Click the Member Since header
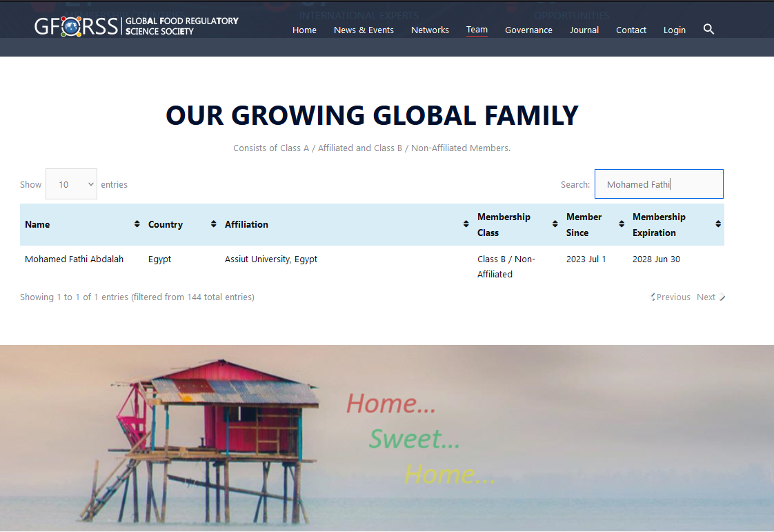The height and width of the screenshot is (532, 774). pyautogui.click(x=595, y=224)
